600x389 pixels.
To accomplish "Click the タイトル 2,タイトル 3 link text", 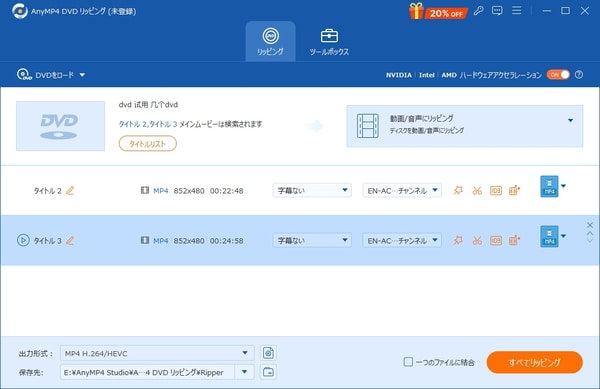I will click(x=148, y=124).
